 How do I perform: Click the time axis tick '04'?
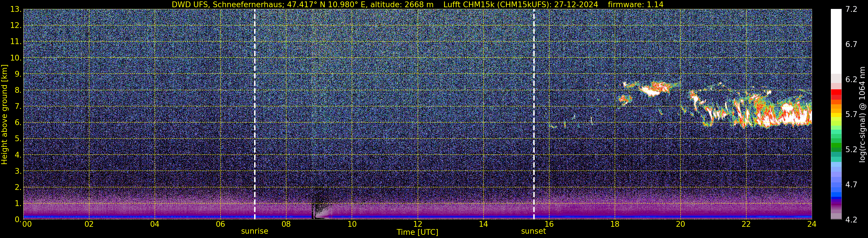click(155, 224)
